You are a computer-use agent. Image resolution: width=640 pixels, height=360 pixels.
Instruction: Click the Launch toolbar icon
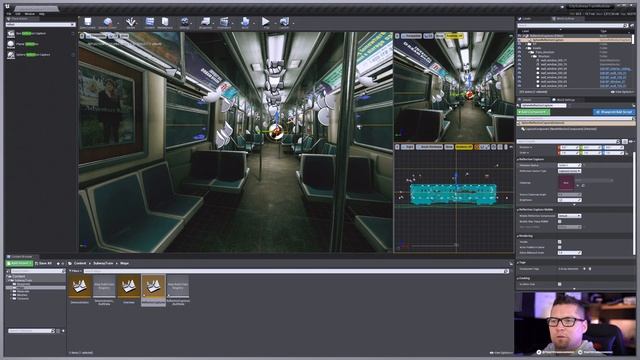284,23
